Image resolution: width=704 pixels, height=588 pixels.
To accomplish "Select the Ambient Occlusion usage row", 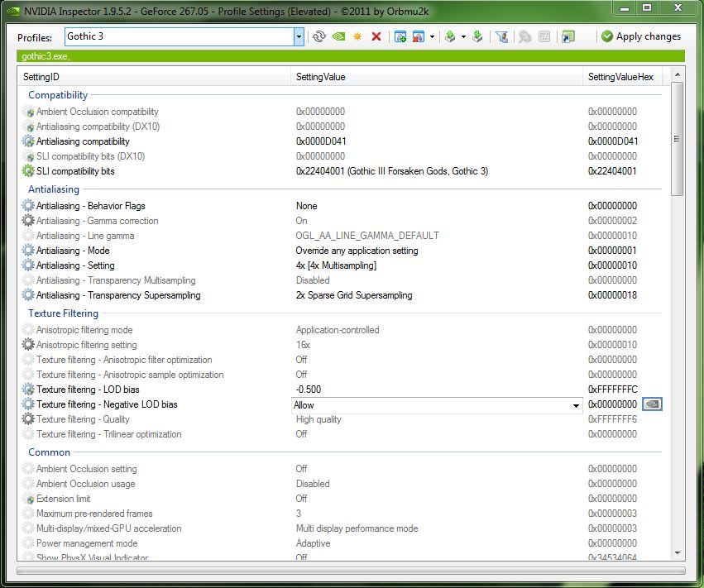I will [344, 484].
